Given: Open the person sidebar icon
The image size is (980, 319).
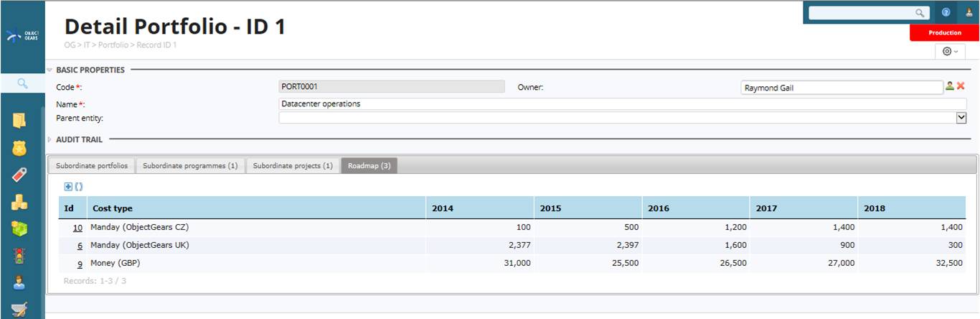Looking at the screenshot, I should tap(19, 282).
